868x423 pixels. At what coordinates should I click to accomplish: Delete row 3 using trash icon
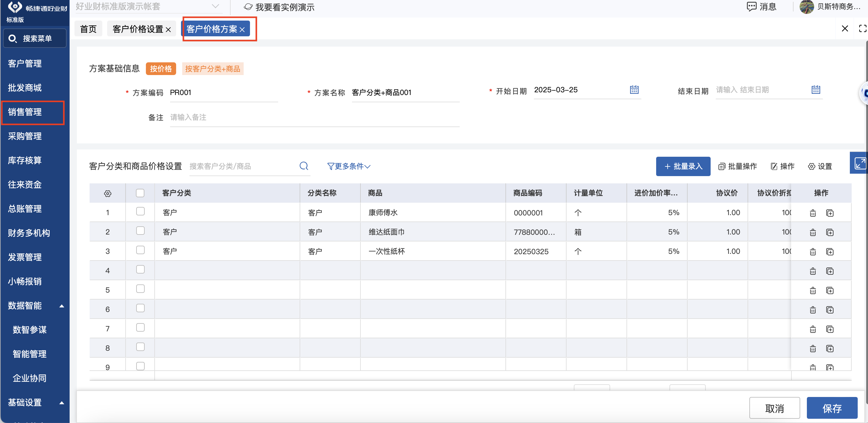(x=813, y=251)
